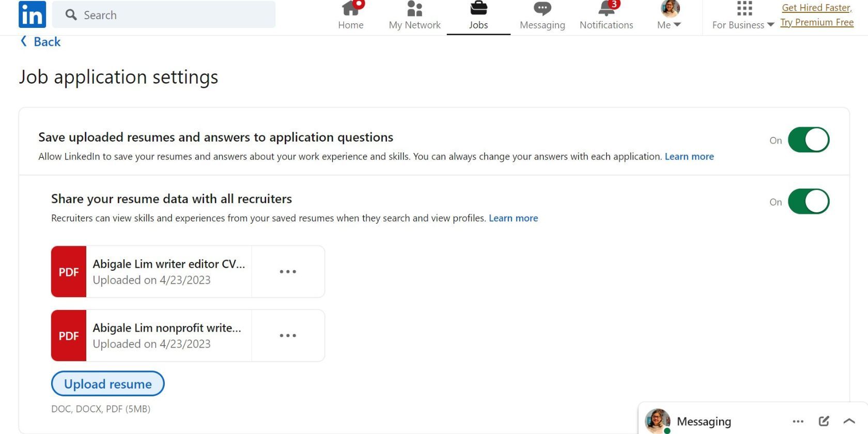This screenshot has width=868, height=434.
Task: Click the Upload resume button
Action: tap(107, 384)
